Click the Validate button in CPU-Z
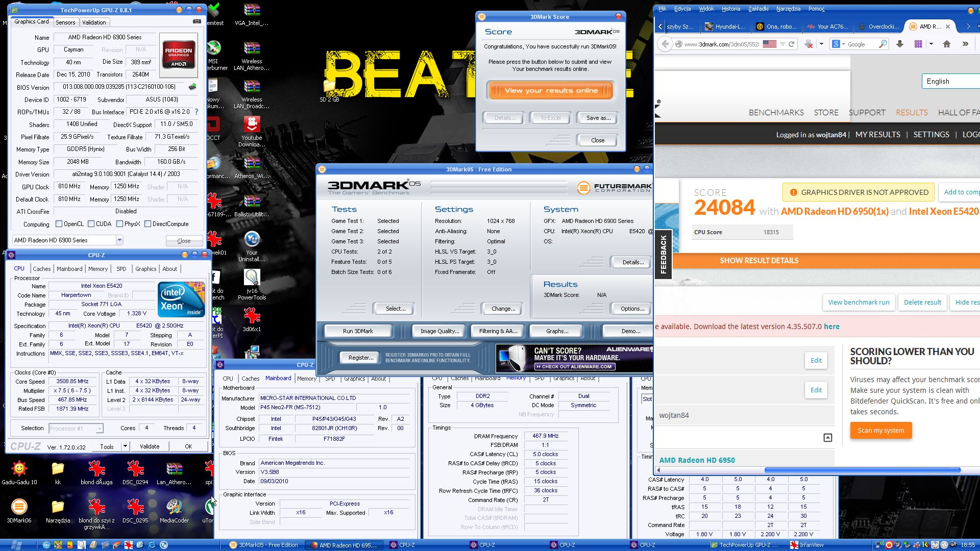 pyautogui.click(x=150, y=446)
